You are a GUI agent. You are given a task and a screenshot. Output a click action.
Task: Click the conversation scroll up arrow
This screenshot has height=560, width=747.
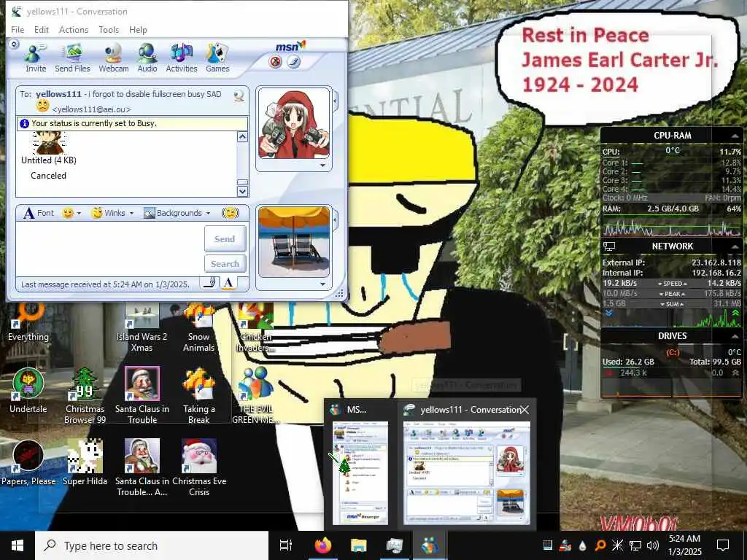(x=242, y=137)
